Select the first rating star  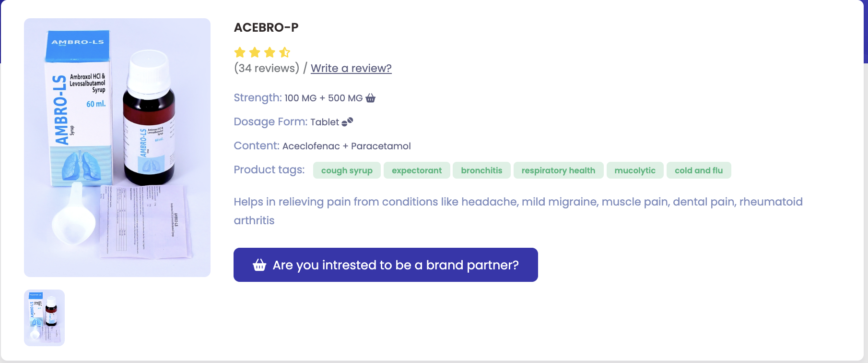pos(240,52)
